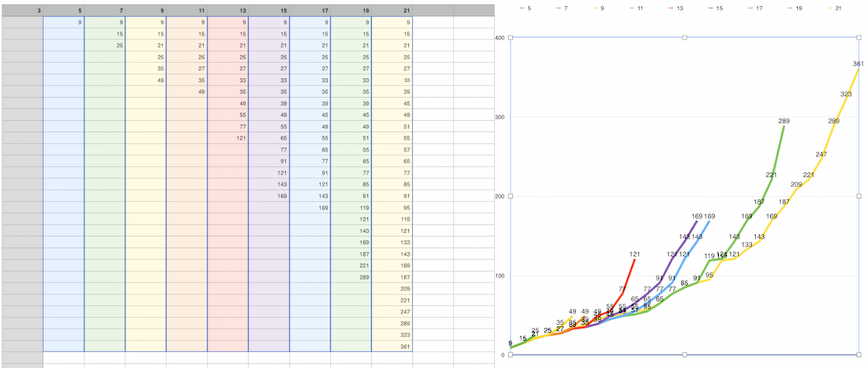868x368 pixels.
Task: Select cell 49 in column 11
Action: (x=186, y=92)
